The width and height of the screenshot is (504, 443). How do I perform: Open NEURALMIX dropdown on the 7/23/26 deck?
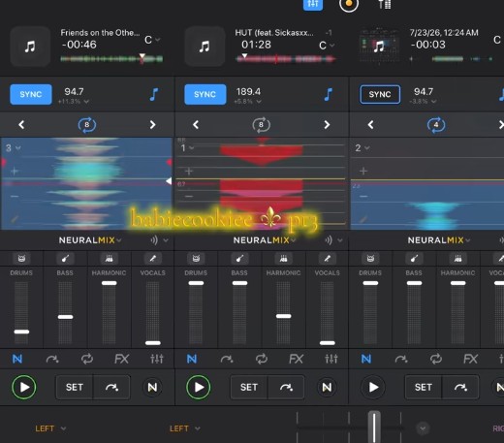point(439,240)
